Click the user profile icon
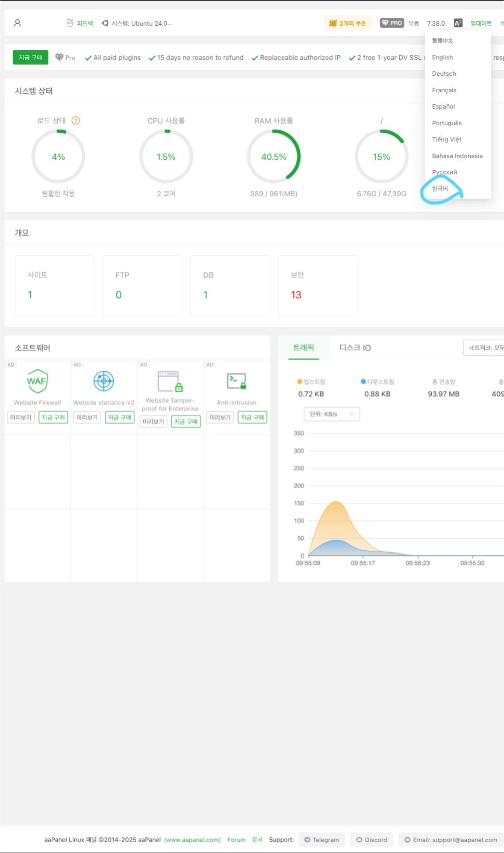 [18, 23]
